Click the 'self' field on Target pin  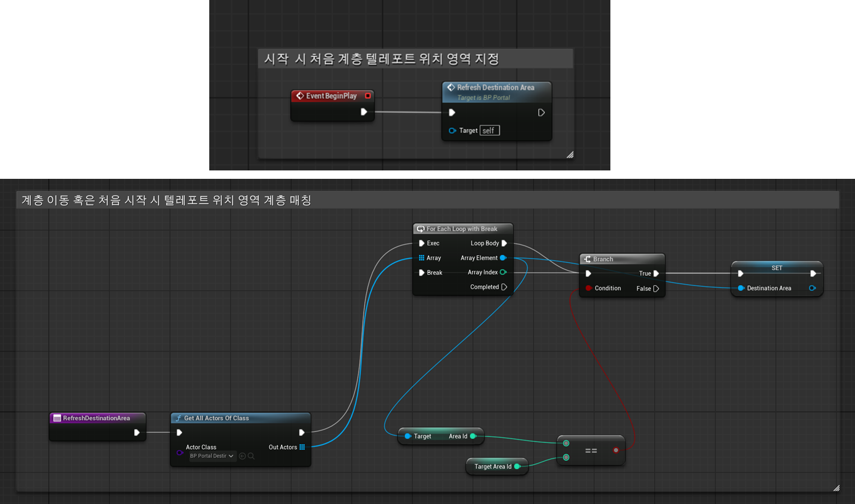coord(489,131)
